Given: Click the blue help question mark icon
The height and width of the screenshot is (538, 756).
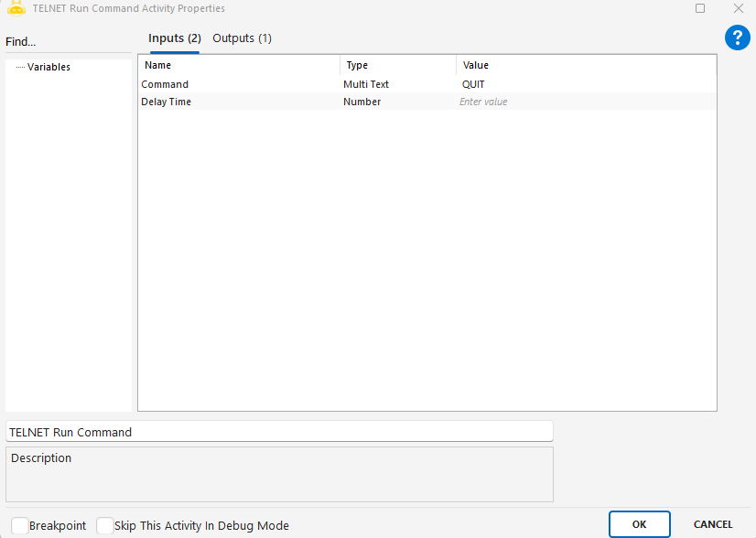Looking at the screenshot, I should [737, 38].
